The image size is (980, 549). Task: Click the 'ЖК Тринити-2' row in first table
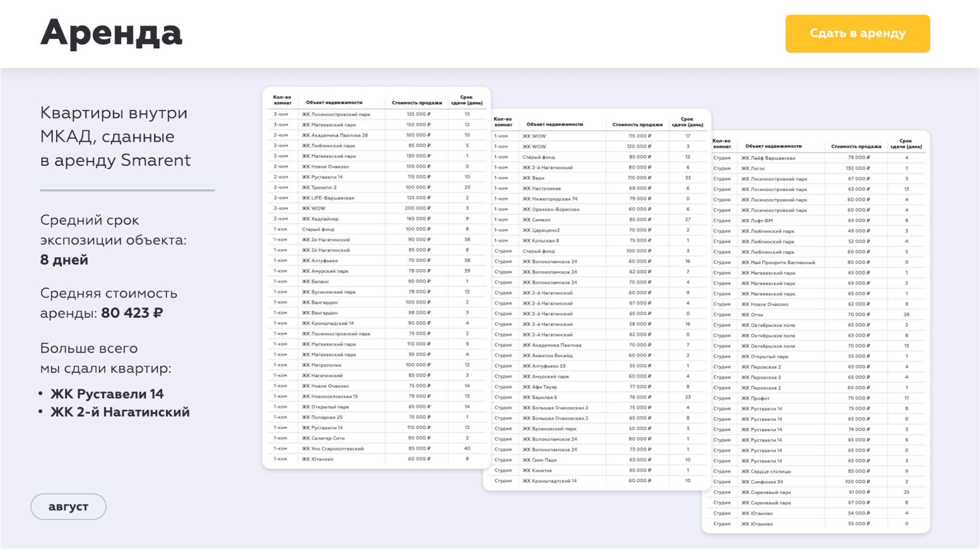pyautogui.click(x=319, y=187)
